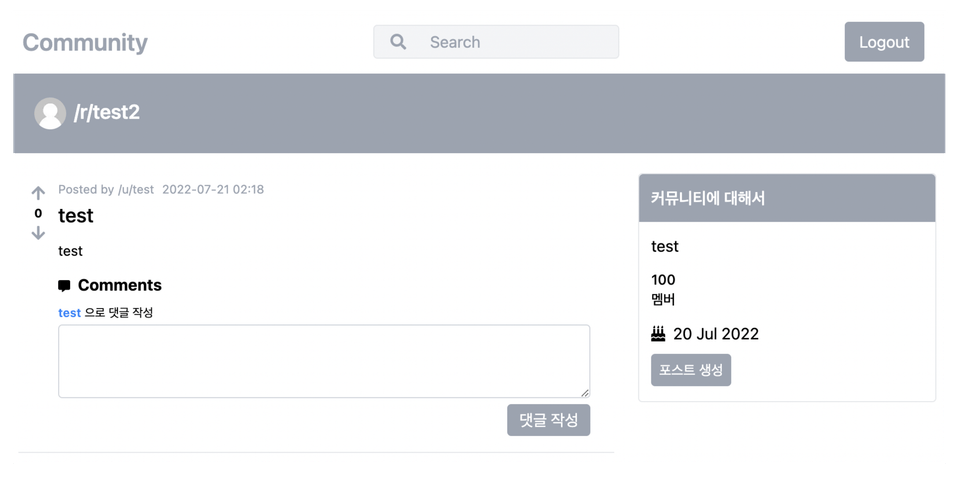Click the 100 멤버 member count

pos(665,289)
